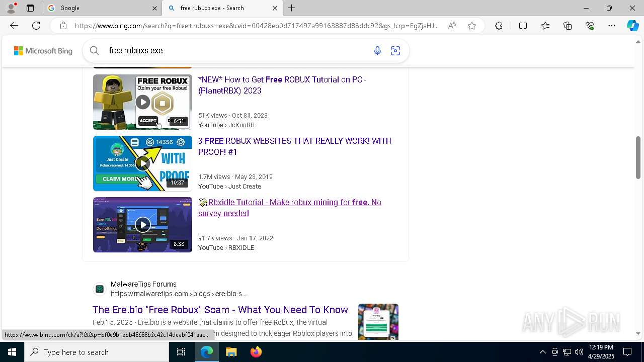Open the Extensions menu
Screen dimensions: 644x362
tap(499, 26)
